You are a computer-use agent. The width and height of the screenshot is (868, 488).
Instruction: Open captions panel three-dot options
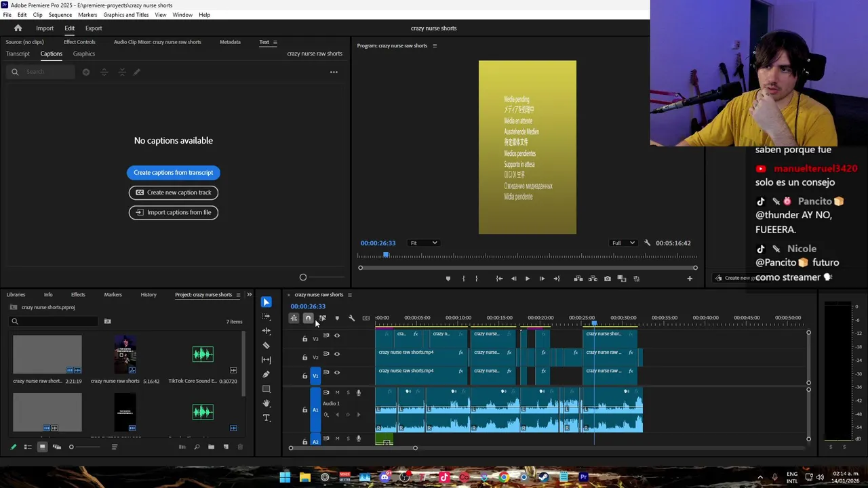click(x=334, y=72)
